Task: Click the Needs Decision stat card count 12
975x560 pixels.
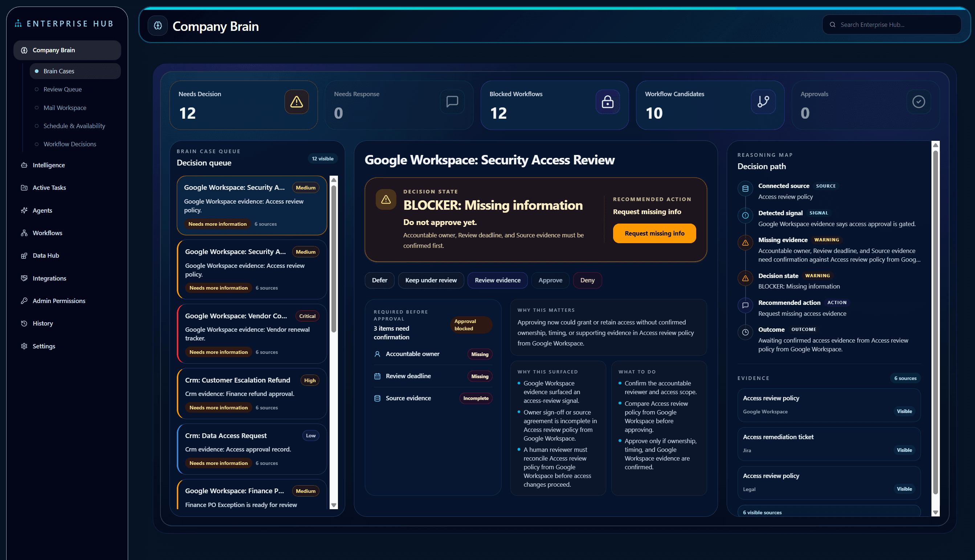Action: pyautogui.click(x=187, y=113)
